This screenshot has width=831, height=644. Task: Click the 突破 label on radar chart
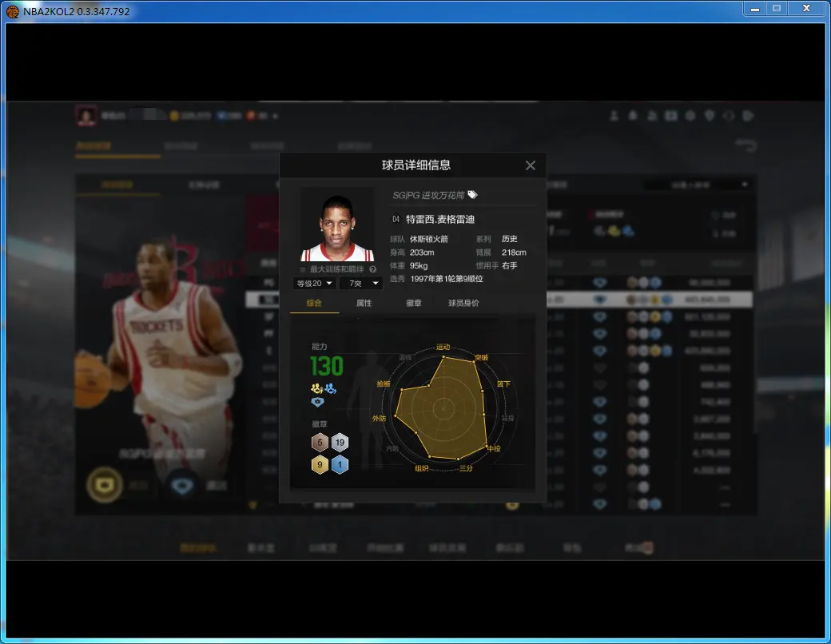tap(481, 358)
